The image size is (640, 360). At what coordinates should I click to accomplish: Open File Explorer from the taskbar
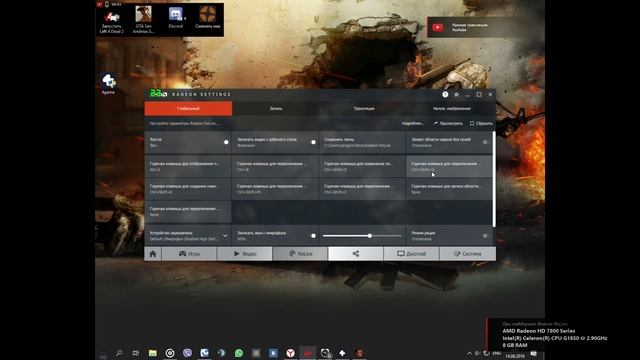click(x=153, y=353)
